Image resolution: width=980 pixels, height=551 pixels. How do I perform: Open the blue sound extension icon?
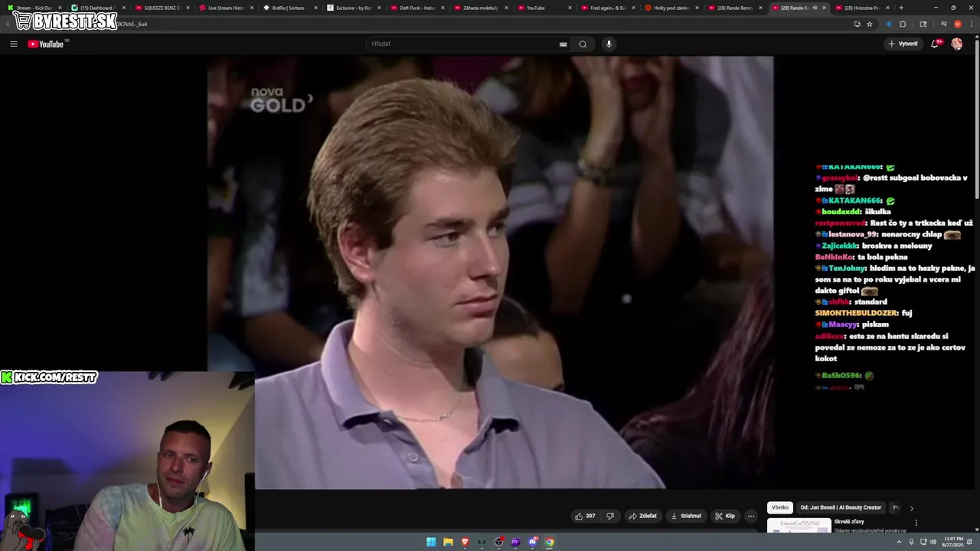pyautogui.click(x=889, y=24)
